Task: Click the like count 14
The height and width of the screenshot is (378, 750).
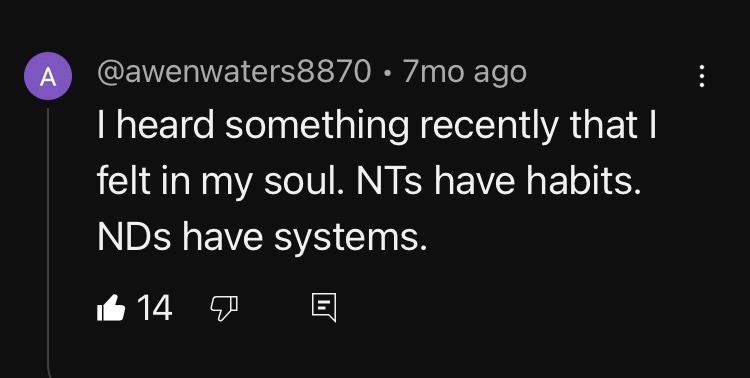Action: click(x=154, y=308)
